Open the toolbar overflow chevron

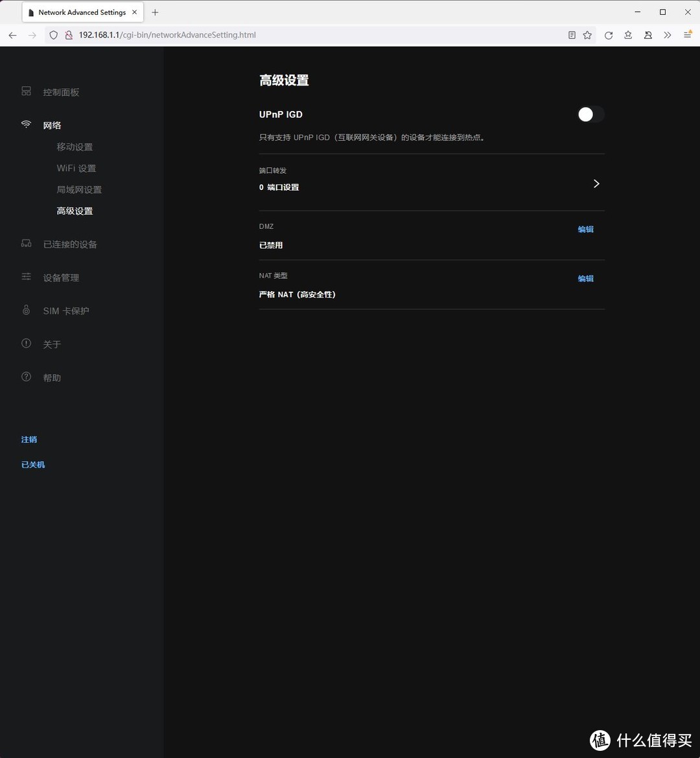pyautogui.click(x=668, y=35)
